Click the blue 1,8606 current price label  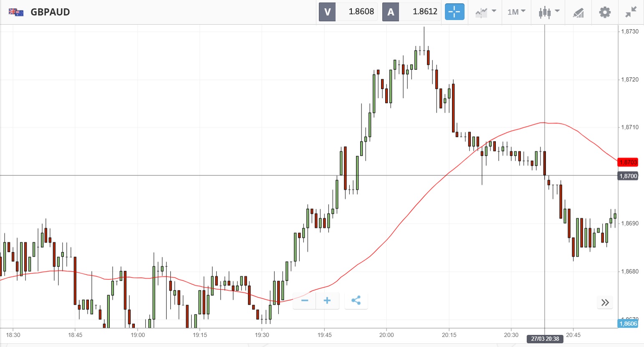pyautogui.click(x=628, y=324)
